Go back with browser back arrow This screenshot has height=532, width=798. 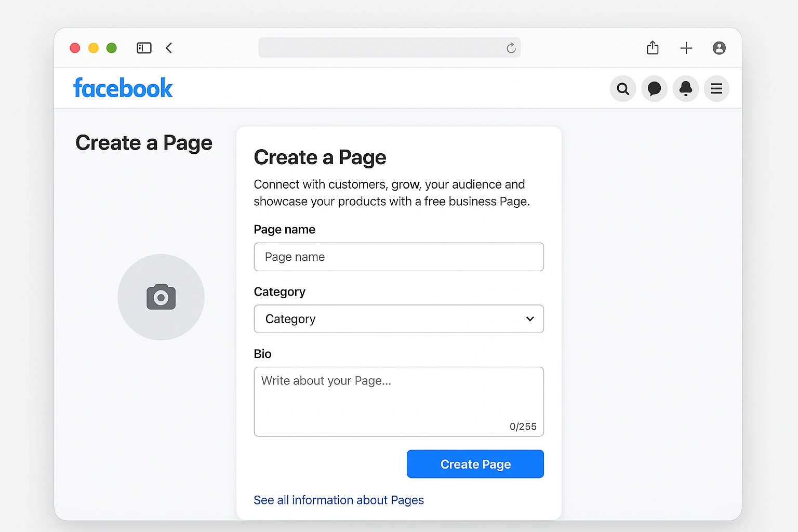169,48
